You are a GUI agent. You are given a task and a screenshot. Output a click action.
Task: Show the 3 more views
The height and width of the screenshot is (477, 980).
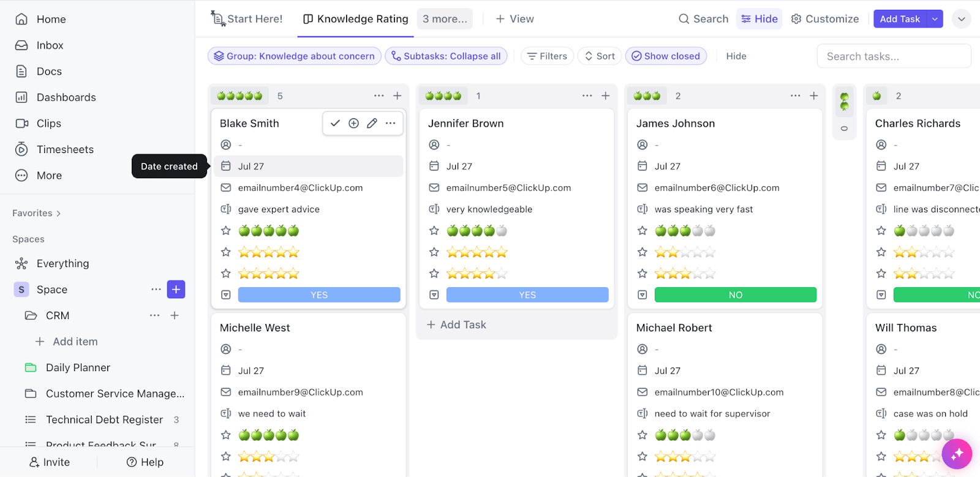[x=445, y=19]
